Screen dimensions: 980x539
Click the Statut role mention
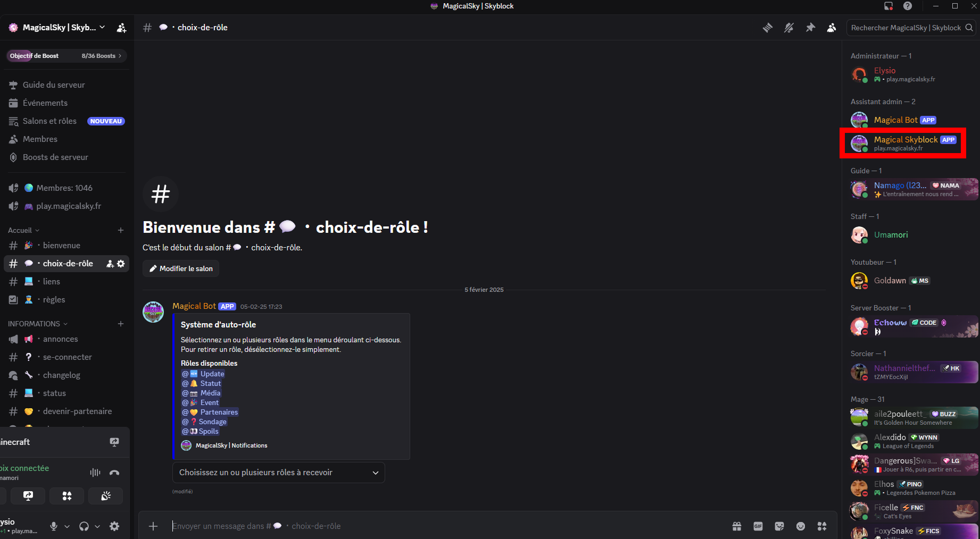pos(202,383)
